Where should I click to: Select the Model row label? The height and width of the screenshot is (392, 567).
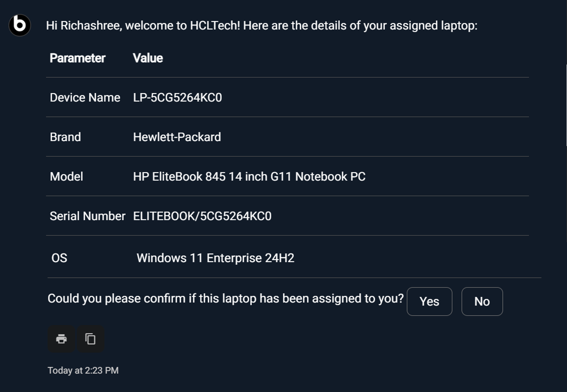(x=66, y=177)
